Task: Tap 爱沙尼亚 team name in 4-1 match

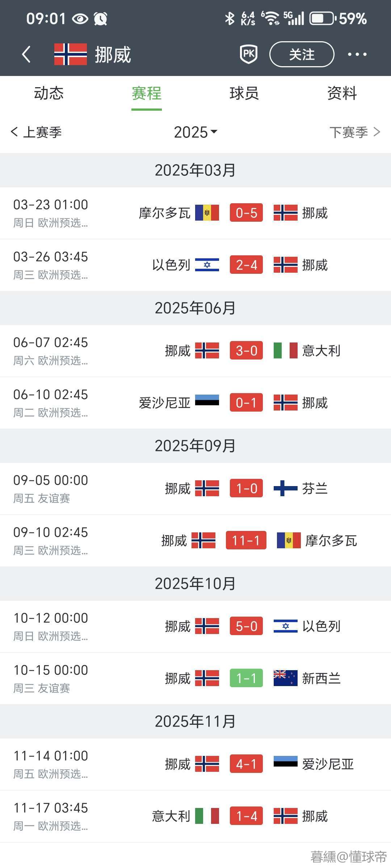Action: [x=328, y=764]
